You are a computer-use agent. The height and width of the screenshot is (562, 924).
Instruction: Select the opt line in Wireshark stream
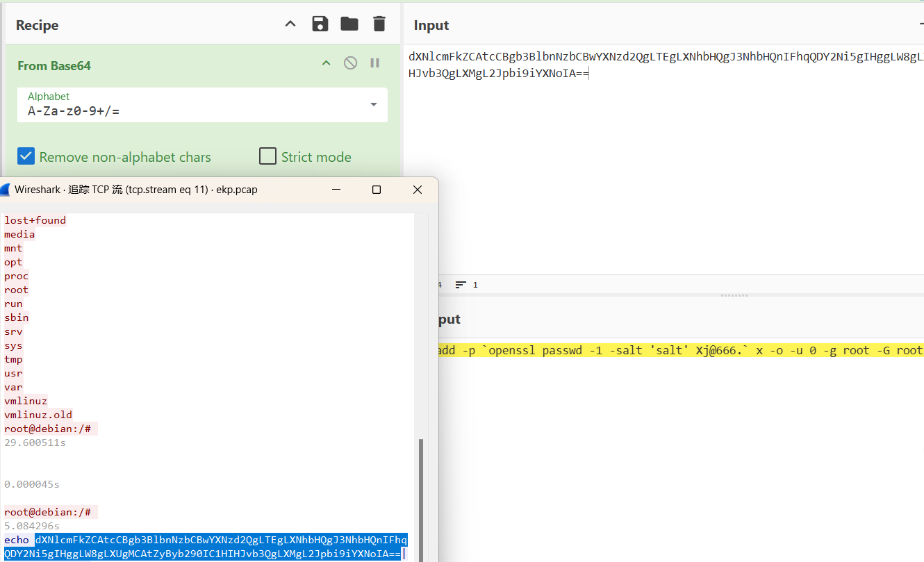[x=13, y=262]
